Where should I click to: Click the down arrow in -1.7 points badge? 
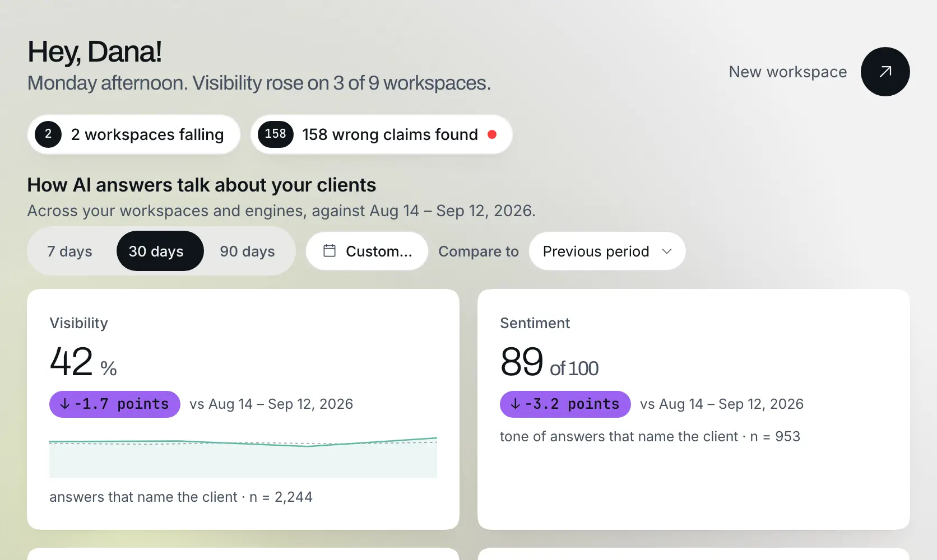[65, 404]
